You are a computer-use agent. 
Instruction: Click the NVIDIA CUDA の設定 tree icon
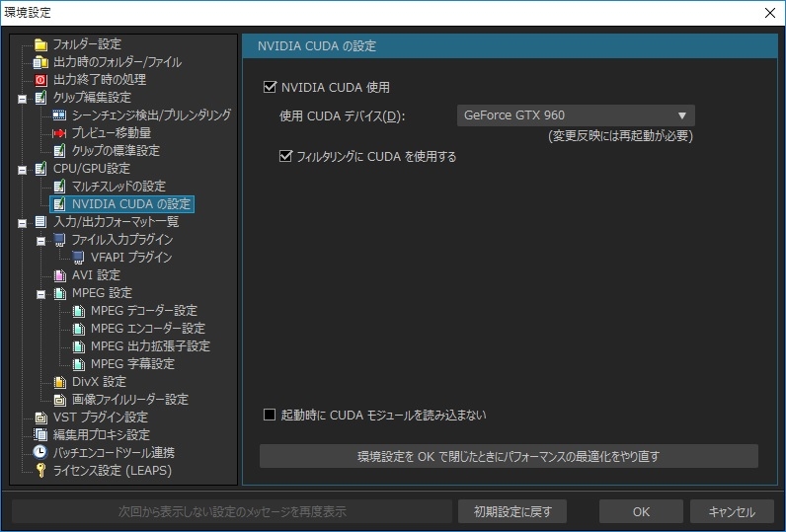pos(59,204)
